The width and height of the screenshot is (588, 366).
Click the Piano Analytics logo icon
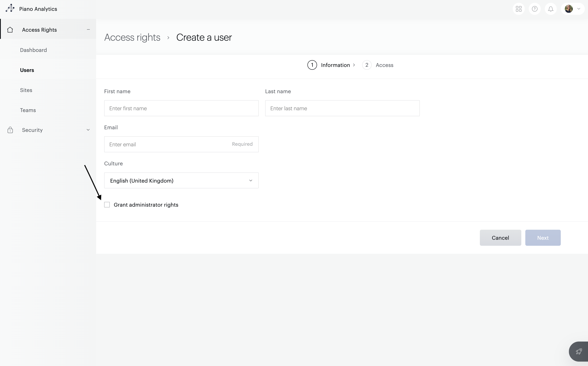10,8
